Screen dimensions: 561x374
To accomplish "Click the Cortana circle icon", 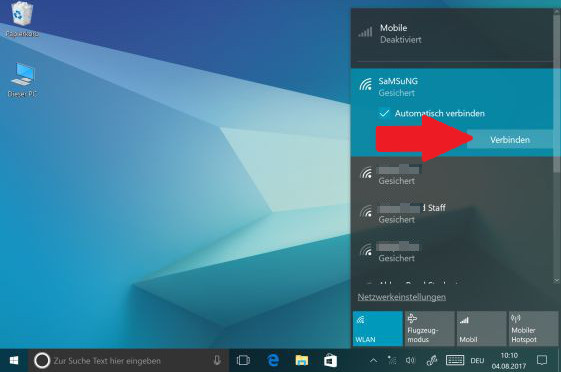I will [x=42, y=360].
